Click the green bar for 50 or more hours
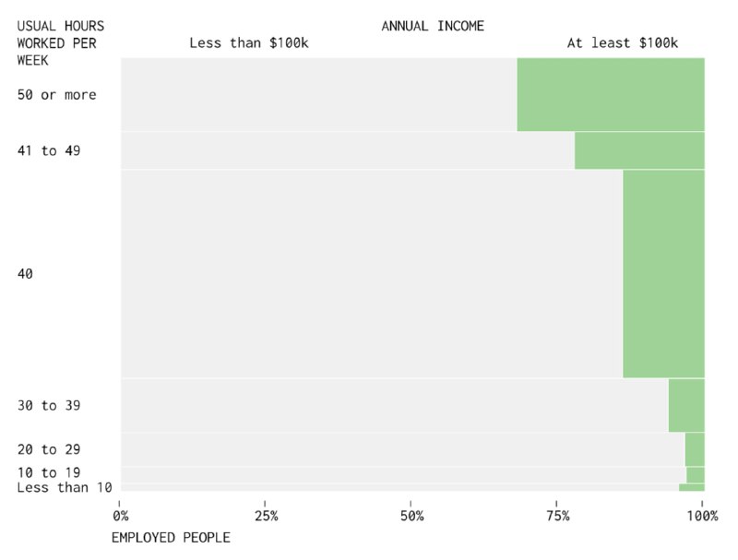Viewport: 738px width, 560px height. pyautogui.click(x=610, y=94)
